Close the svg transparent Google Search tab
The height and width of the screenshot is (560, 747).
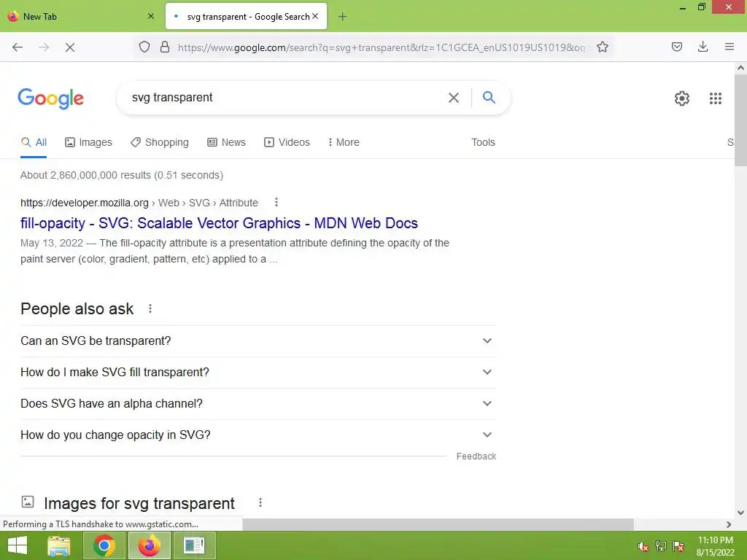(x=315, y=16)
